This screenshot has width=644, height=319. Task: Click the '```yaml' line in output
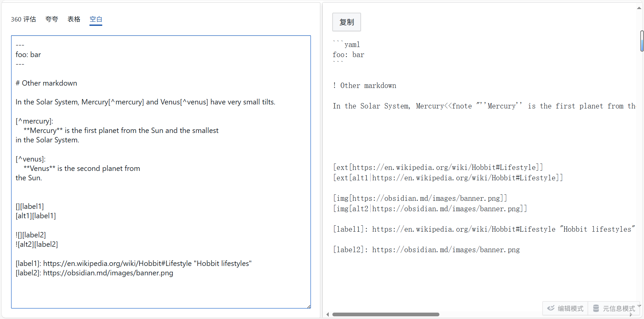tap(346, 44)
